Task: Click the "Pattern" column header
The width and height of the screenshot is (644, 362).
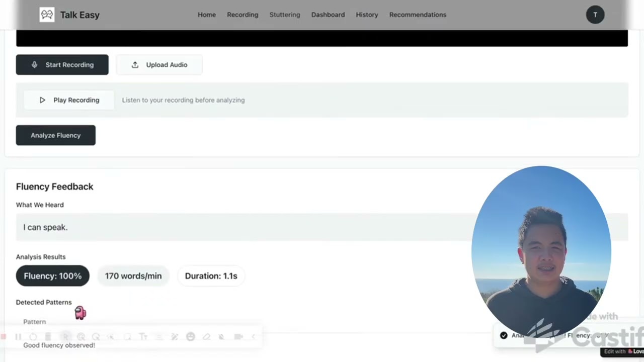Action: pos(34,322)
